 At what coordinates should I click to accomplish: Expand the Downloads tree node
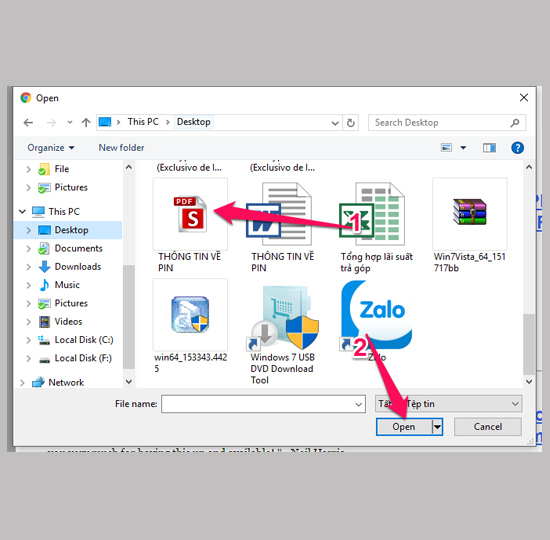(28, 267)
